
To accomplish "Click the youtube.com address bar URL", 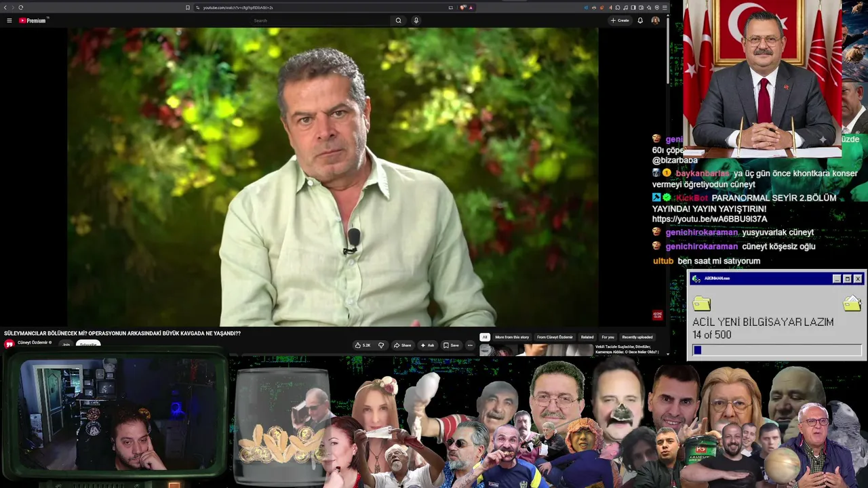I will point(238,7).
